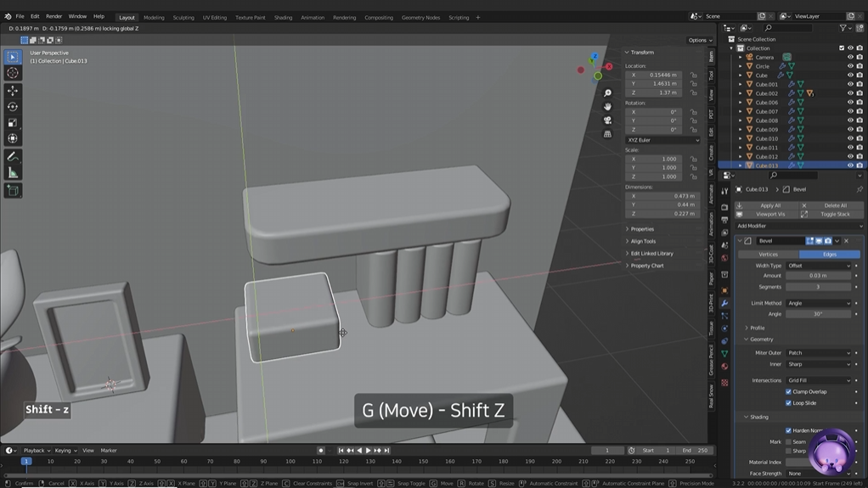Select the Select Box tool

pos(13,57)
